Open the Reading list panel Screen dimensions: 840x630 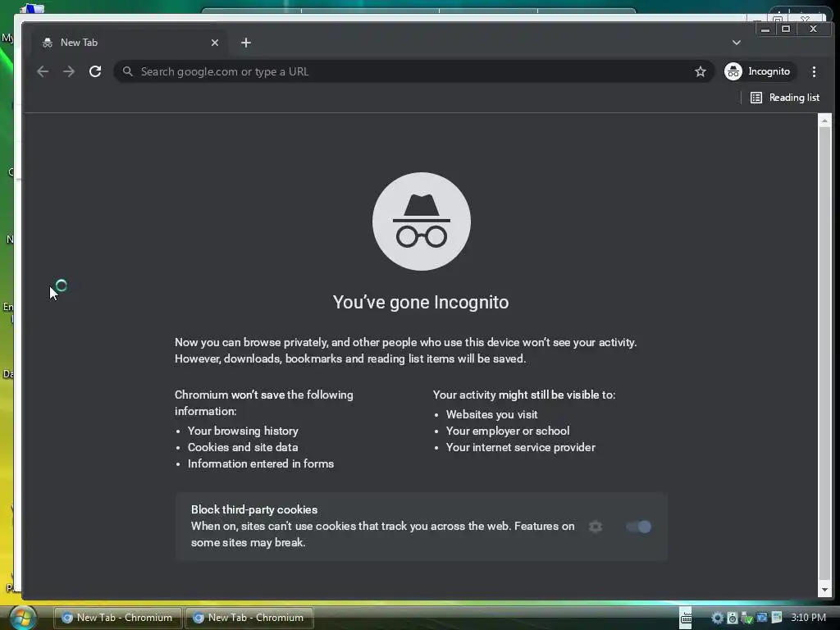(785, 98)
